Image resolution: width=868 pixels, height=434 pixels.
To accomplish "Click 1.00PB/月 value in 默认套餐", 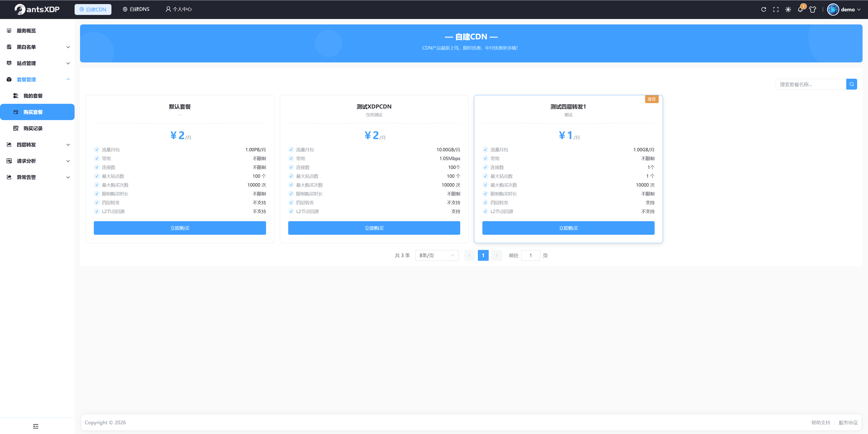I will coord(255,150).
